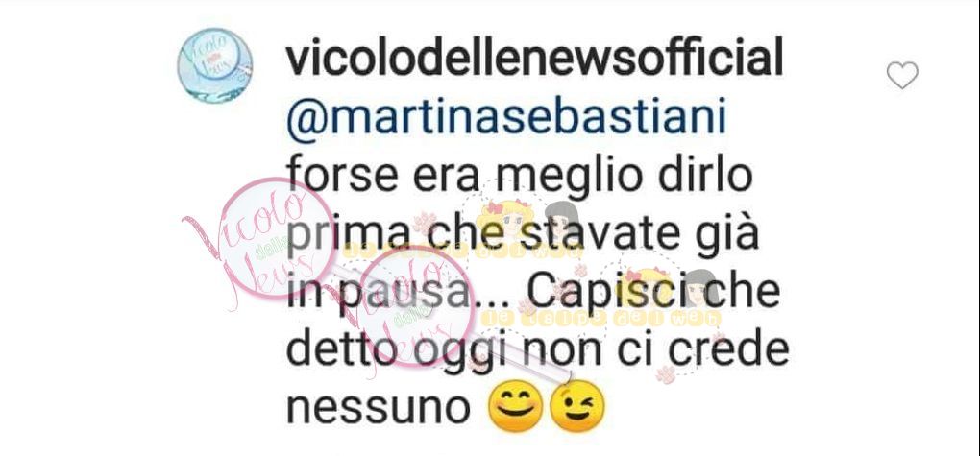The image size is (980, 456).
Task: Select the winking face emoji
Action: point(576,407)
